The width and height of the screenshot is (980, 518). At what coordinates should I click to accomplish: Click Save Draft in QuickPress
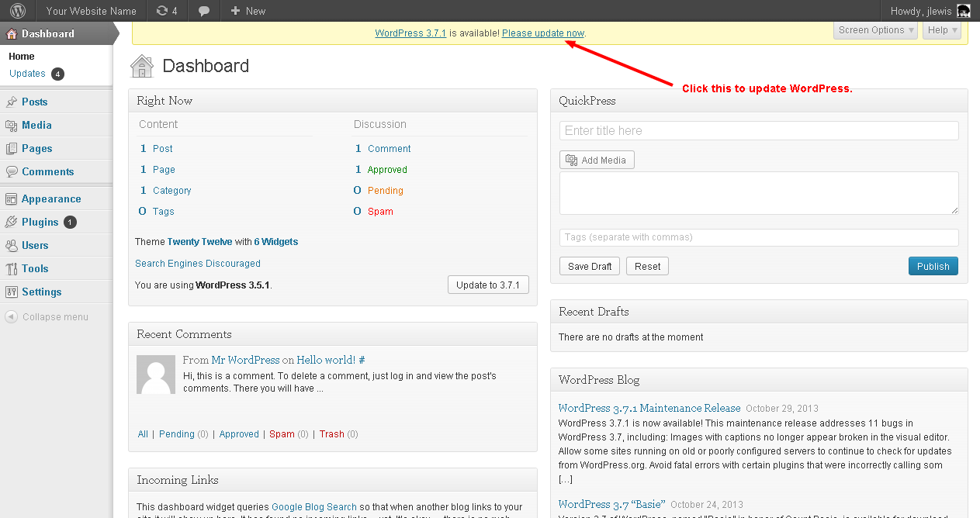(x=590, y=266)
